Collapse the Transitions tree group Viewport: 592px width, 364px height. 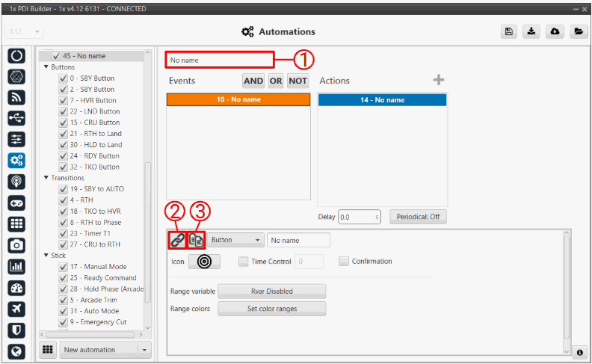coord(46,178)
